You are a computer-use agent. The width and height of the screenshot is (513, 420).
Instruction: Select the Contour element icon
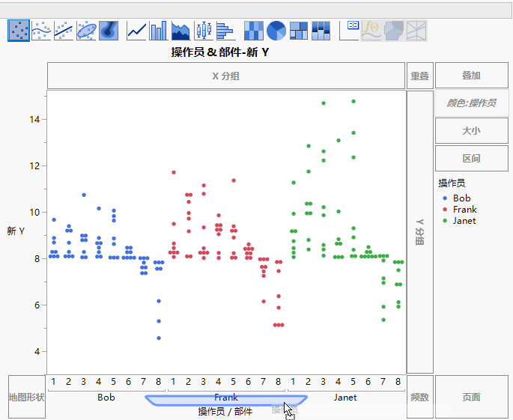coord(109,31)
